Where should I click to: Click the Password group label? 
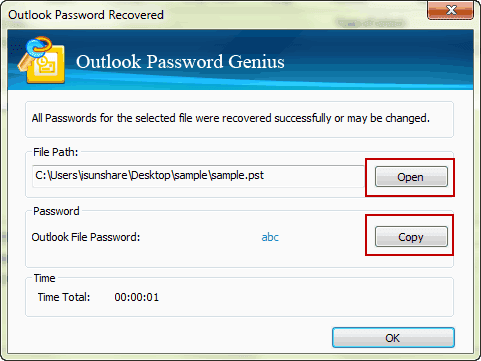[x=56, y=211]
